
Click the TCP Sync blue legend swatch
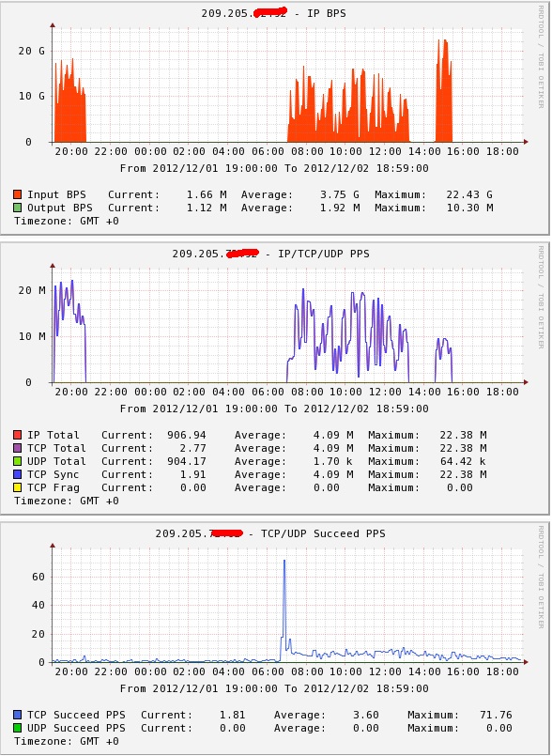coord(18,475)
